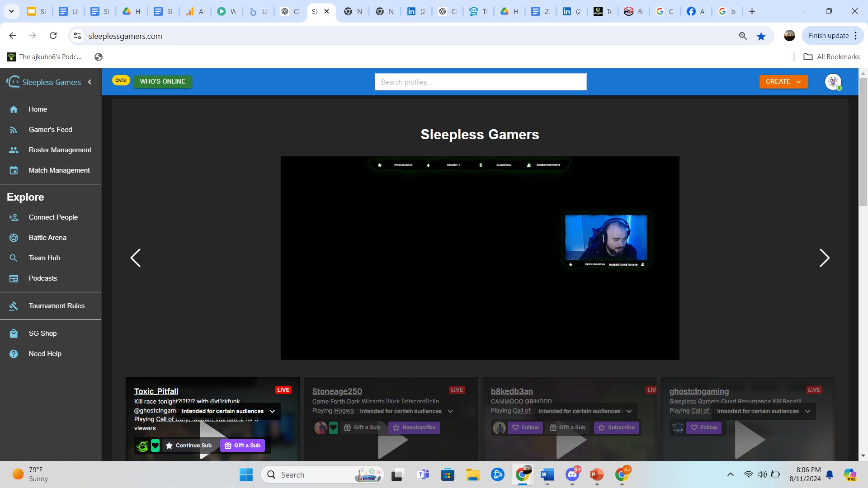Open The ajkuhn6's Podcast bookmark

pos(45,57)
